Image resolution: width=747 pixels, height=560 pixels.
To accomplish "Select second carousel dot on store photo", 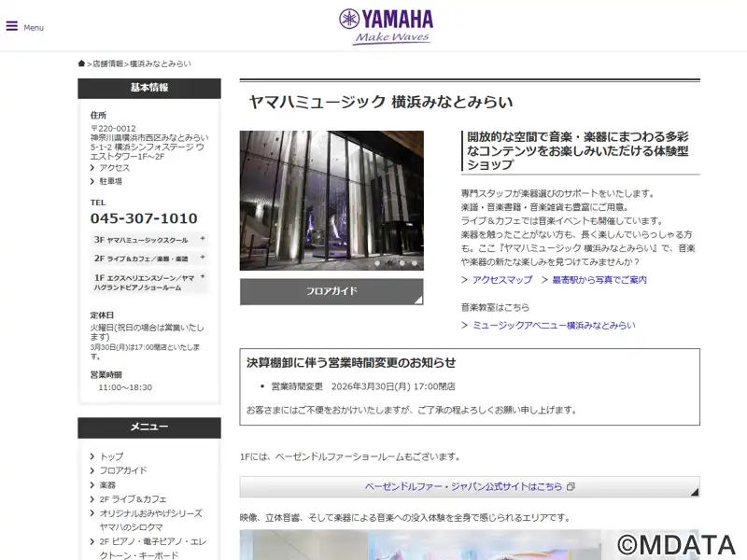I will point(389,263).
